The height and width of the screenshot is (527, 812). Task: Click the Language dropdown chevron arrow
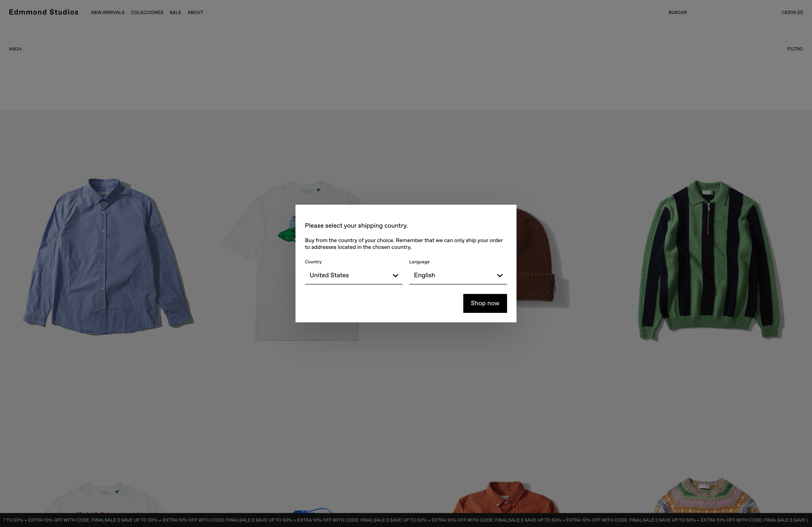point(499,275)
